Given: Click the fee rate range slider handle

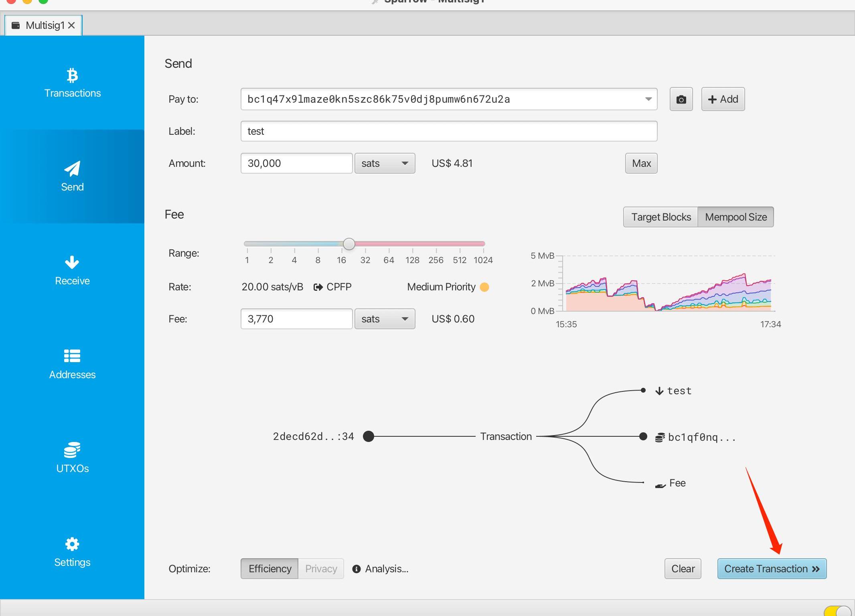Looking at the screenshot, I should [x=349, y=244].
